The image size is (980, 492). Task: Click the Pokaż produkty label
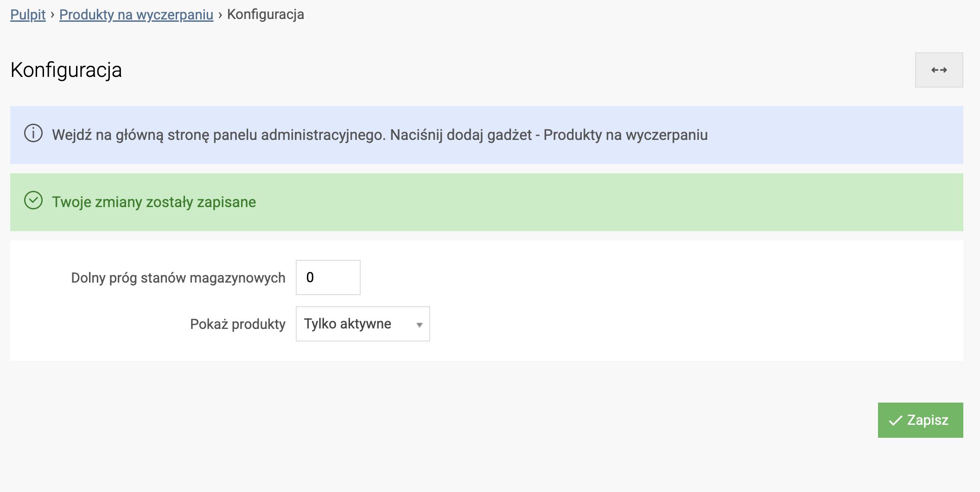coord(237,324)
